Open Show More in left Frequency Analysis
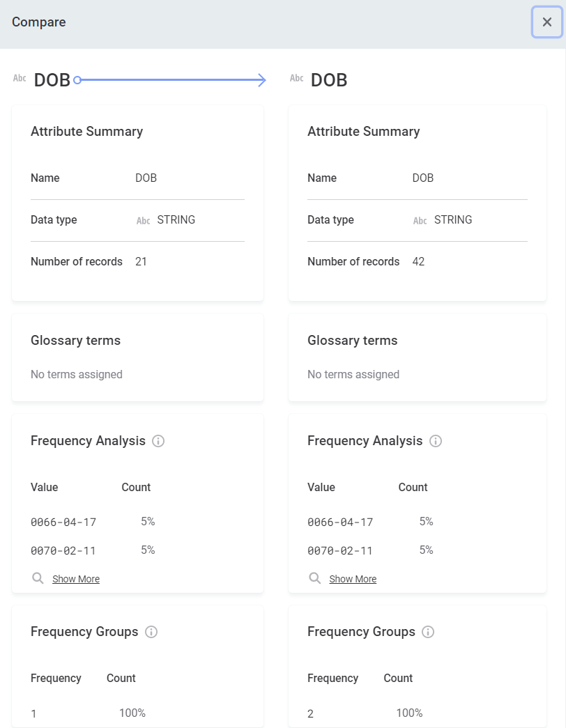The width and height of the screenshot is (566, 728). 76,579
